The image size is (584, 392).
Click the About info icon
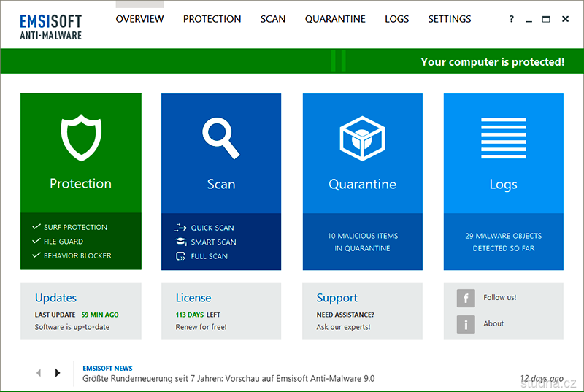[466, 324]
